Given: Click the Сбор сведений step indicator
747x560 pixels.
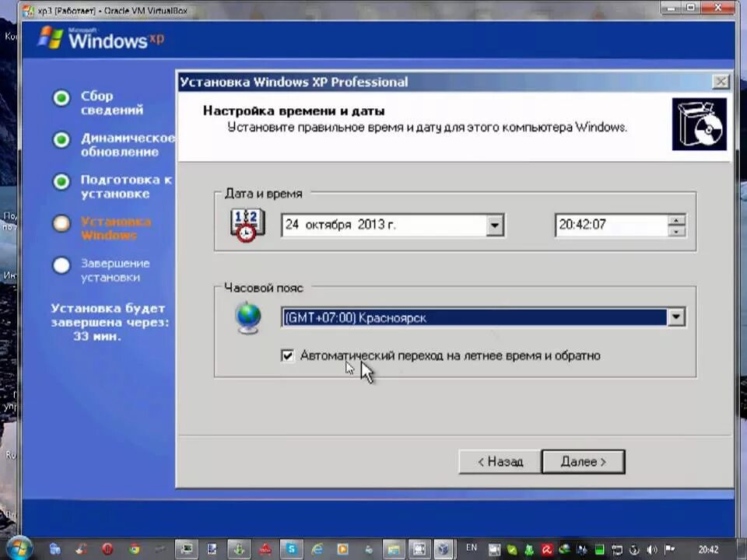Looking at the screenshot, I should [x=61, y=98].
